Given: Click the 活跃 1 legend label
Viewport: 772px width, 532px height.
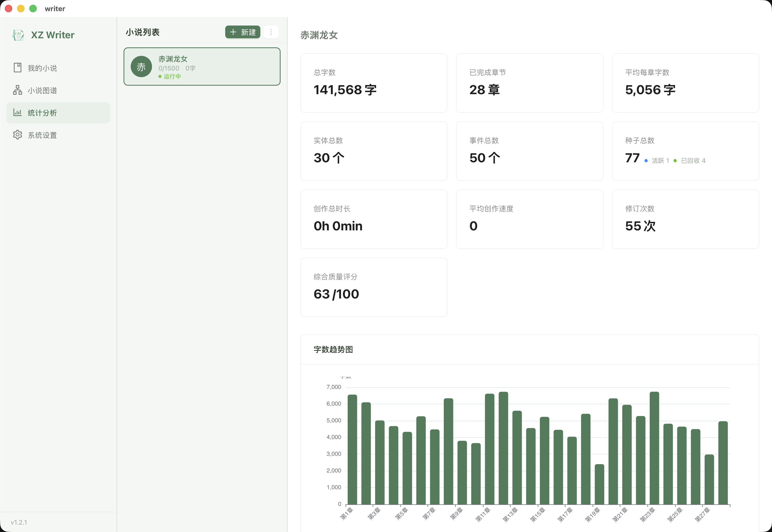Looking at the screenshot, I should (x=660, y=161).
